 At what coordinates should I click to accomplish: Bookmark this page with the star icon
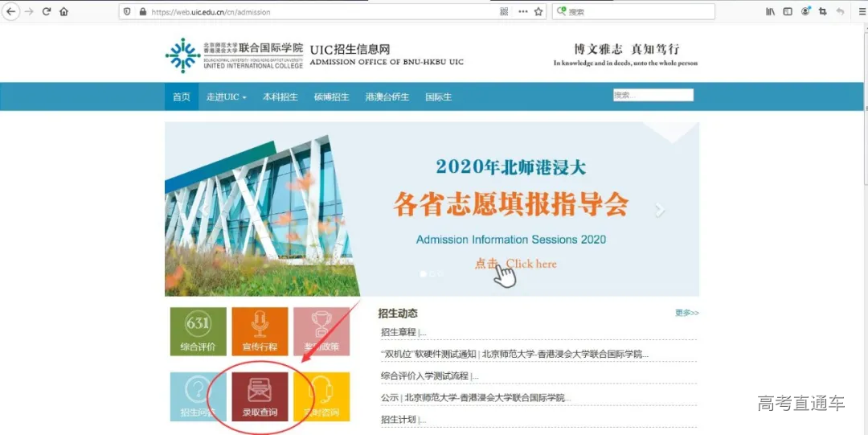pos(538,12)
